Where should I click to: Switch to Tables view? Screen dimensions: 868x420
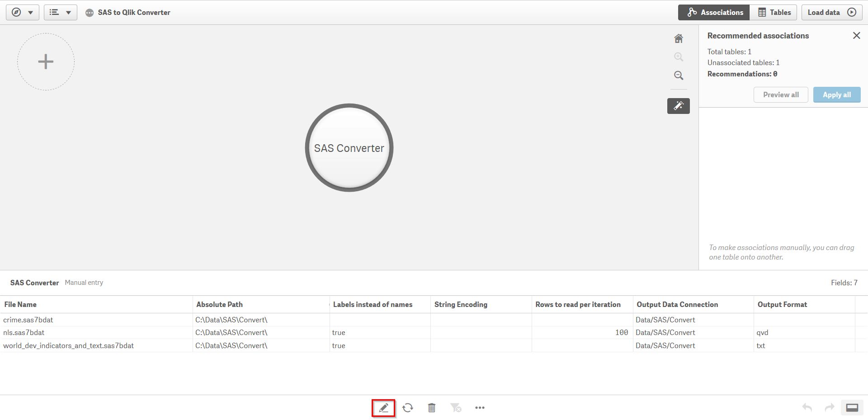coord(774,12)
